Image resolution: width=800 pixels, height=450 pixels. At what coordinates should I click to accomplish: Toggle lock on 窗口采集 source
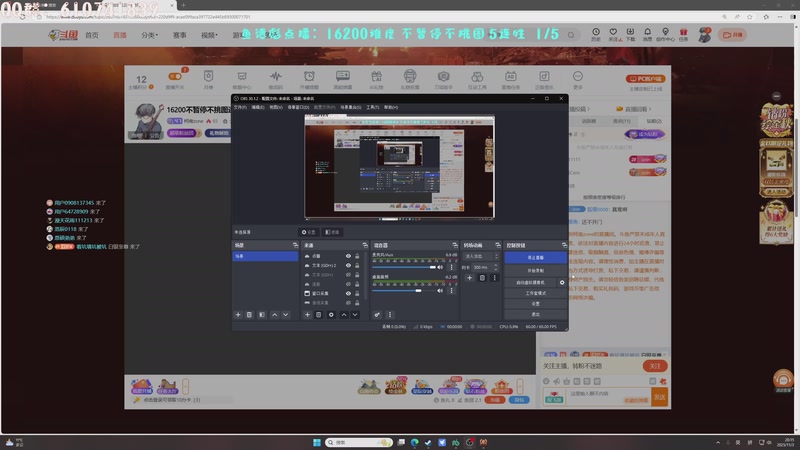(x=357, y=293)
